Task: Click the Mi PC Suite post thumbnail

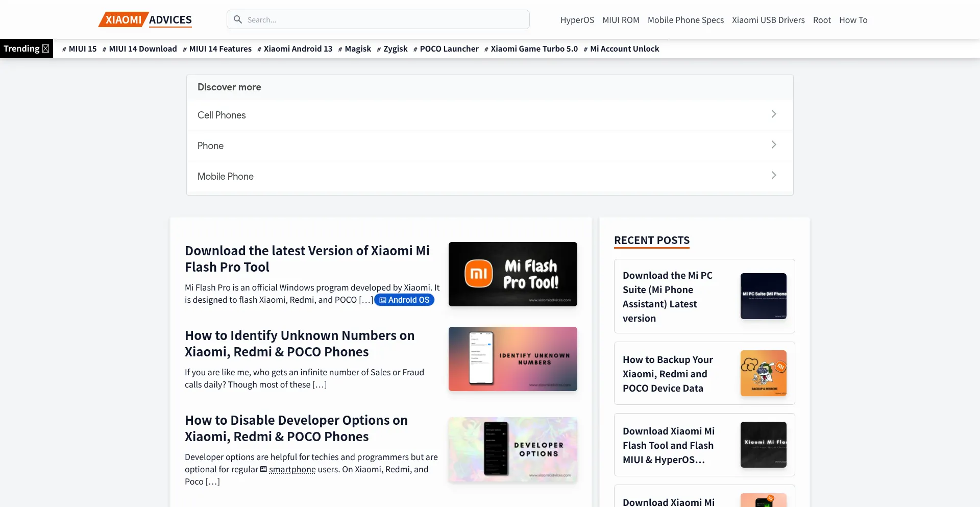Action: pos(764,296)
